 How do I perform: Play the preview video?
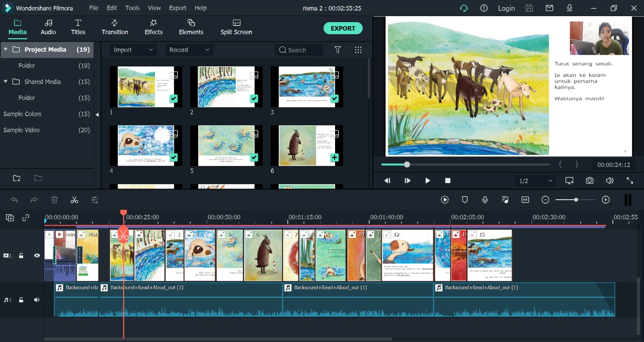(x=428, y=181)
